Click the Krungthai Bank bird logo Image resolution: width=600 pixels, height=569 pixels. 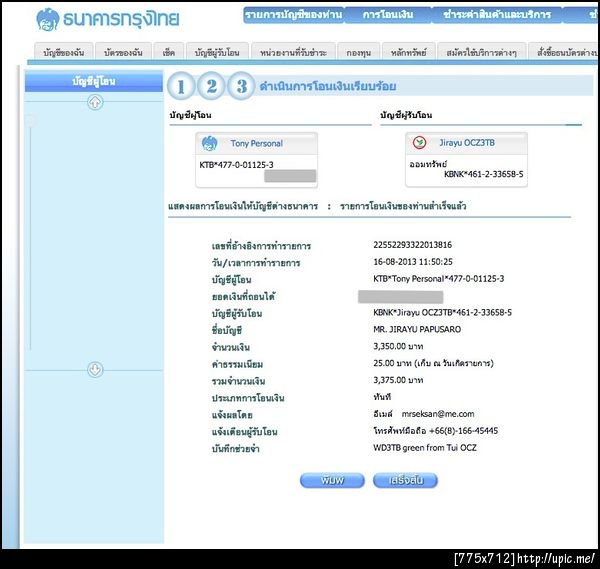pos(48,19)
